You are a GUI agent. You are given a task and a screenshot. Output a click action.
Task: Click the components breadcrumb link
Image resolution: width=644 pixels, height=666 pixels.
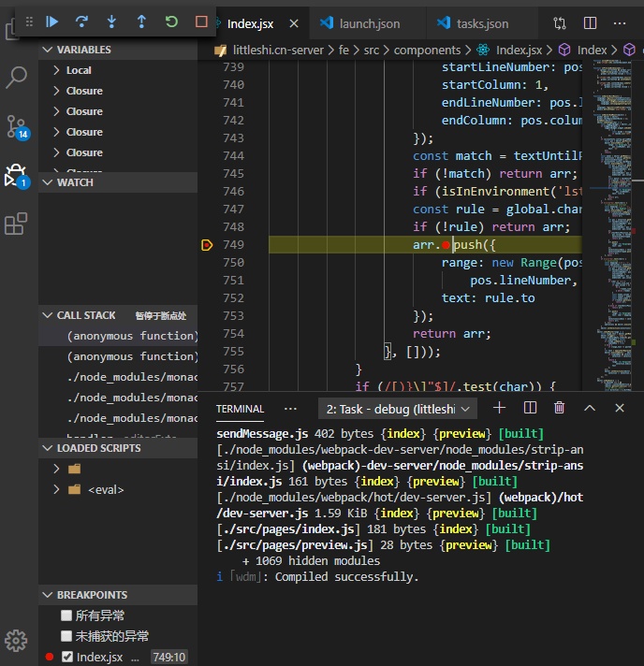(x=427, y=51)
